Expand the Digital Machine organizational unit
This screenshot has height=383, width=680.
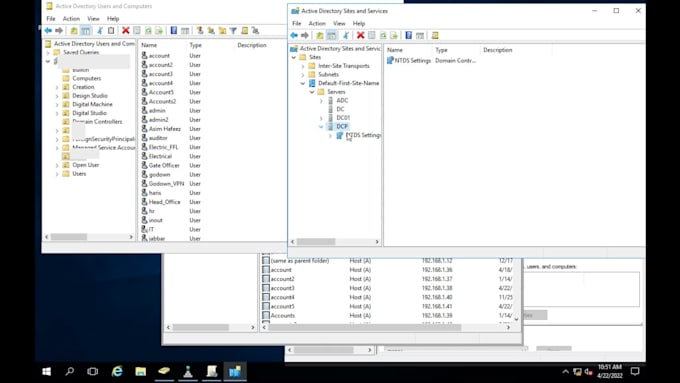pos(57,105)
